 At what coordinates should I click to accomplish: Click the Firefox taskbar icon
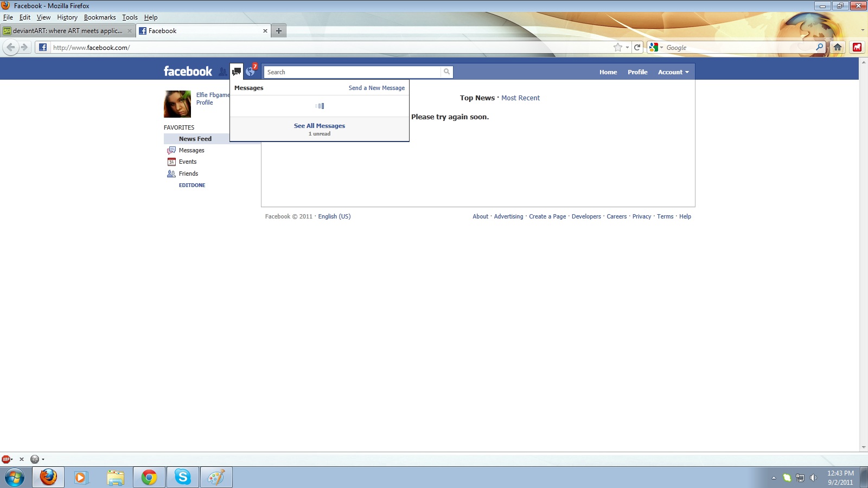[x=48, y=477]
